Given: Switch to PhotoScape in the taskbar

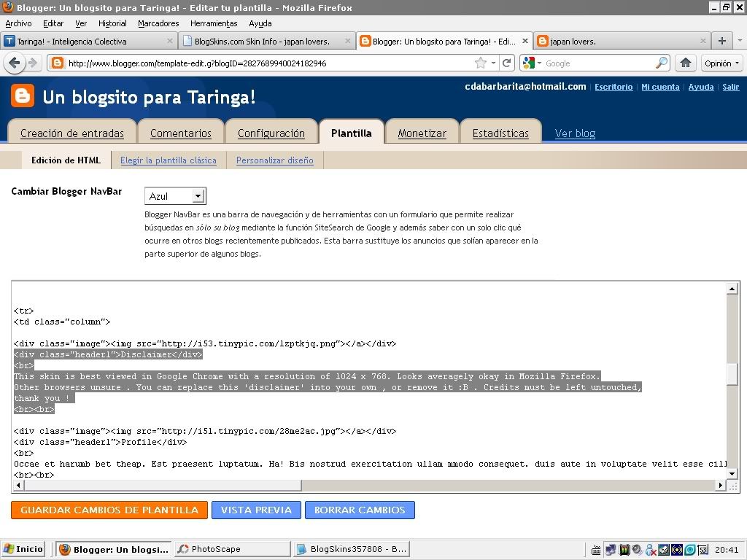Looking at the screenshot, I should click(x=232, y=549).
